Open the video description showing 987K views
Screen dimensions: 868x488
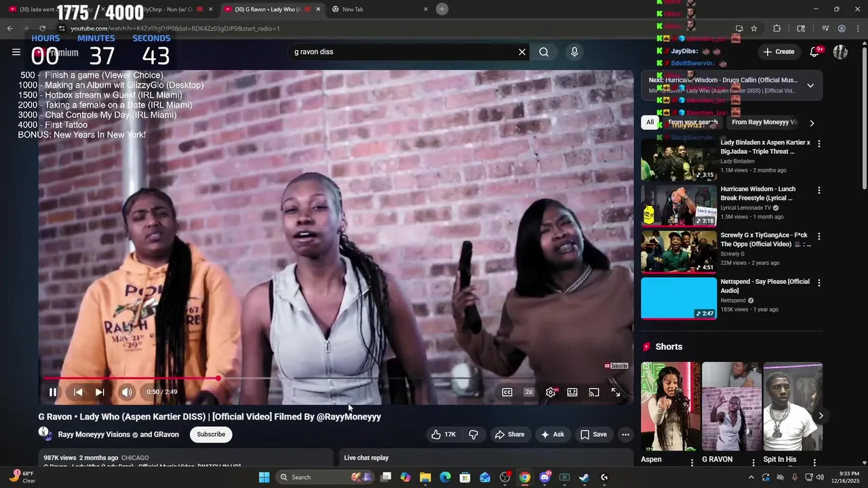point(186,459)
